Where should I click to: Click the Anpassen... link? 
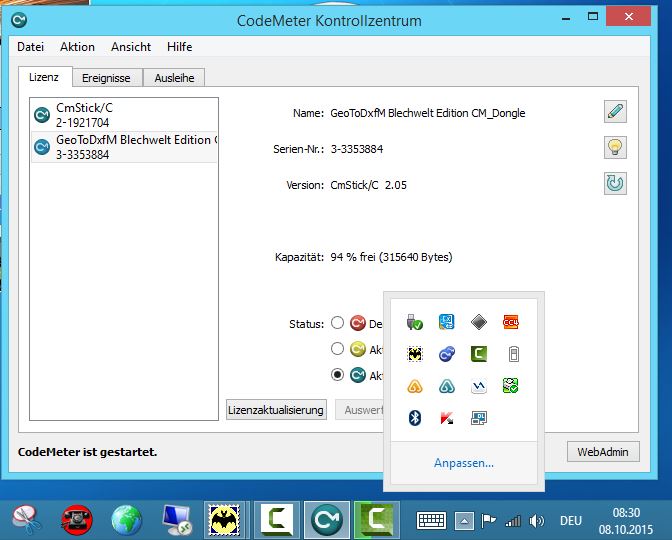[463, 463]
